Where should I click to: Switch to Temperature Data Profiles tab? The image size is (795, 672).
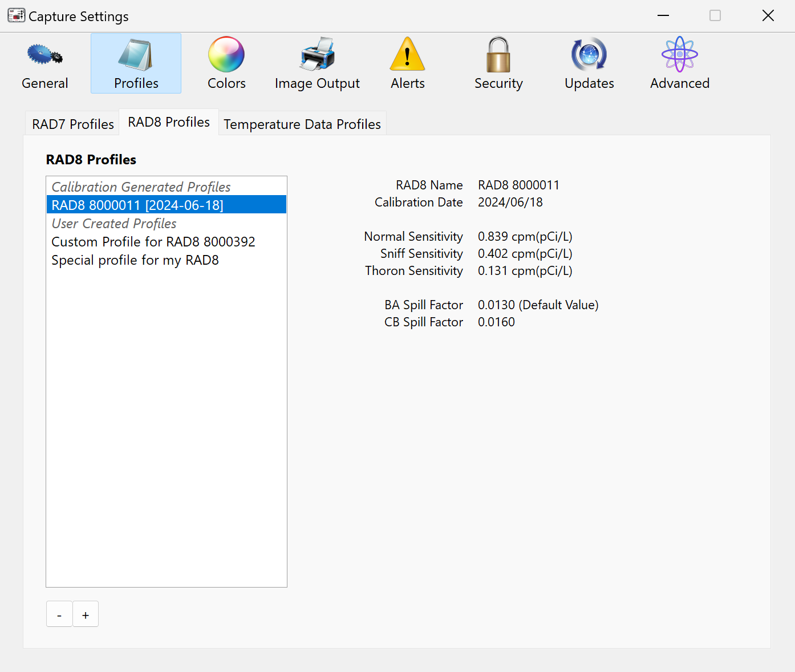[x=302, y=124]
